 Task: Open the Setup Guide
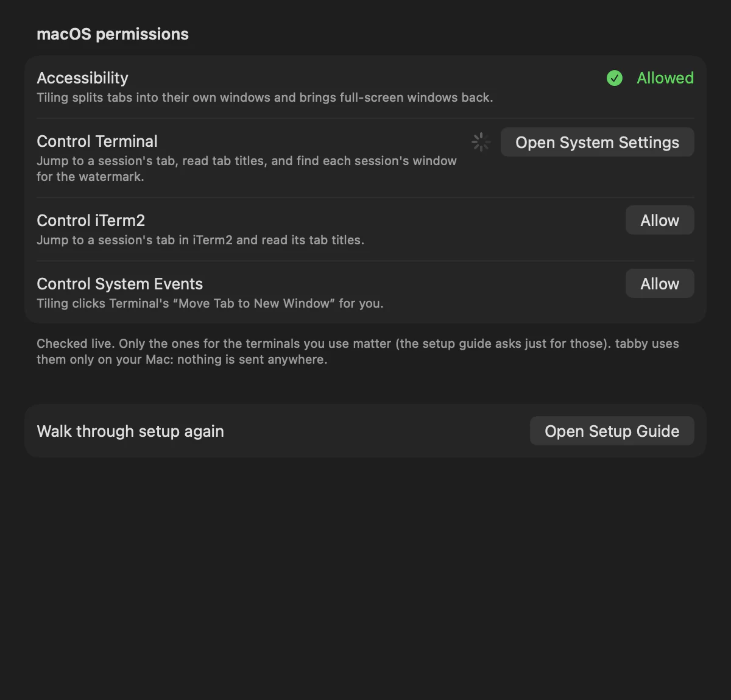coord(612,431)
